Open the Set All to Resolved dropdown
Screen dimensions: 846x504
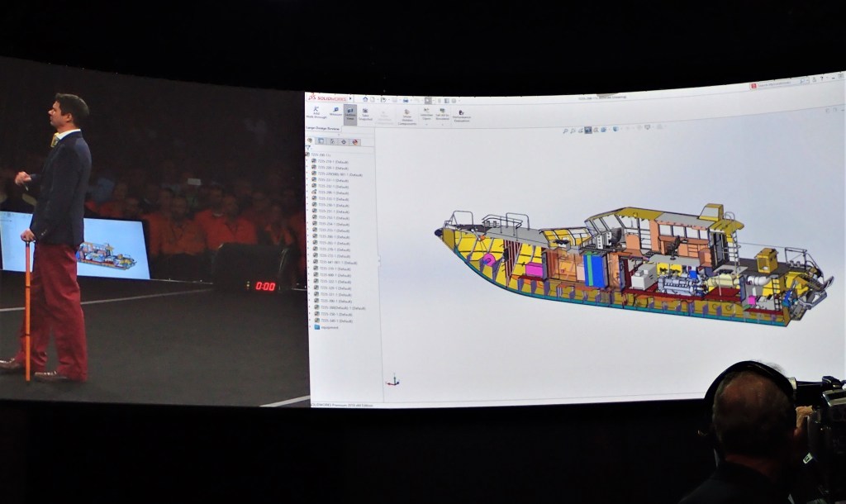point(442,114)
